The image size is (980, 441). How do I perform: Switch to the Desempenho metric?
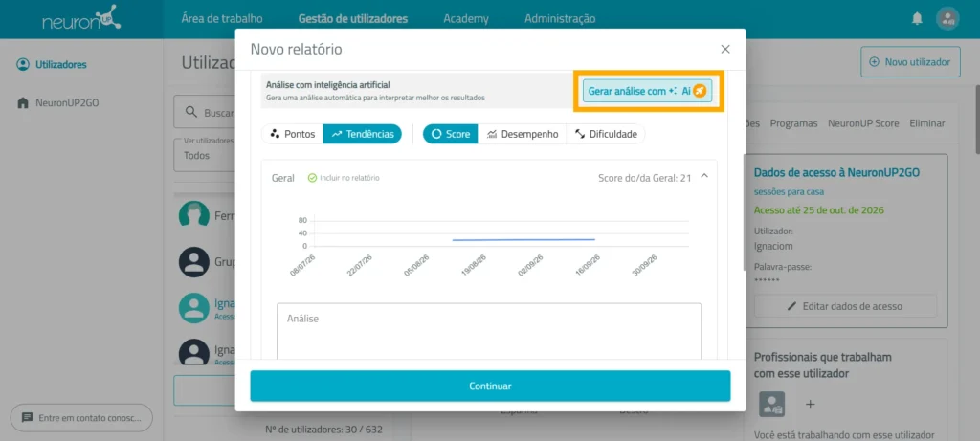523,134
